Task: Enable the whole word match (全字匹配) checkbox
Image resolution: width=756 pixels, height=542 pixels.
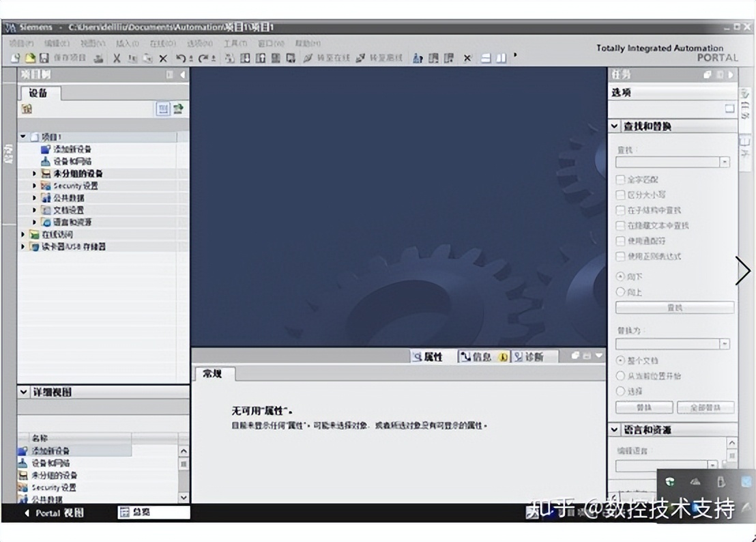Action: point(620,180)
